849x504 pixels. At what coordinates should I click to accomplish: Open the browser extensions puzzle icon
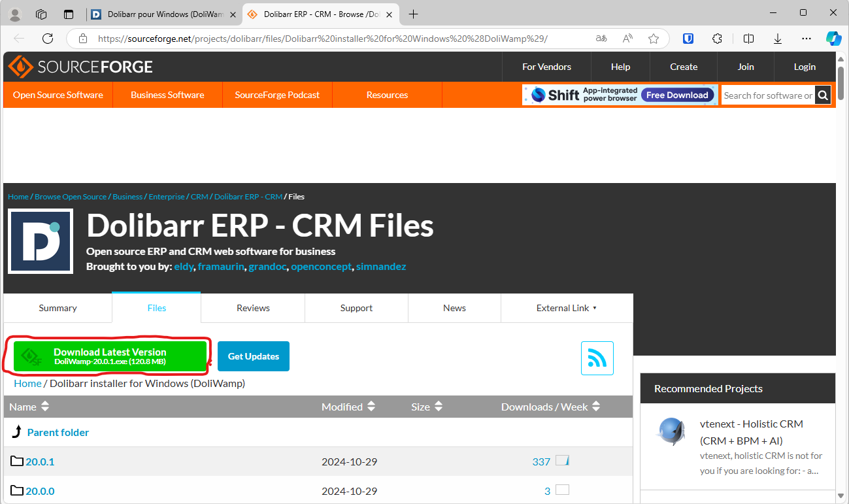tap(718, 39)
